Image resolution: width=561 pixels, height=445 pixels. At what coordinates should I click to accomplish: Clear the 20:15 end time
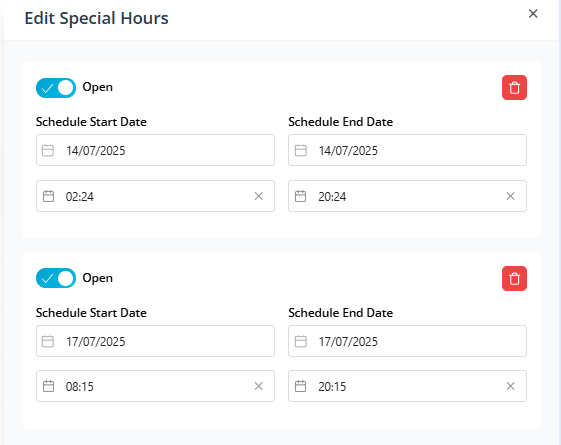coord(511,386)
